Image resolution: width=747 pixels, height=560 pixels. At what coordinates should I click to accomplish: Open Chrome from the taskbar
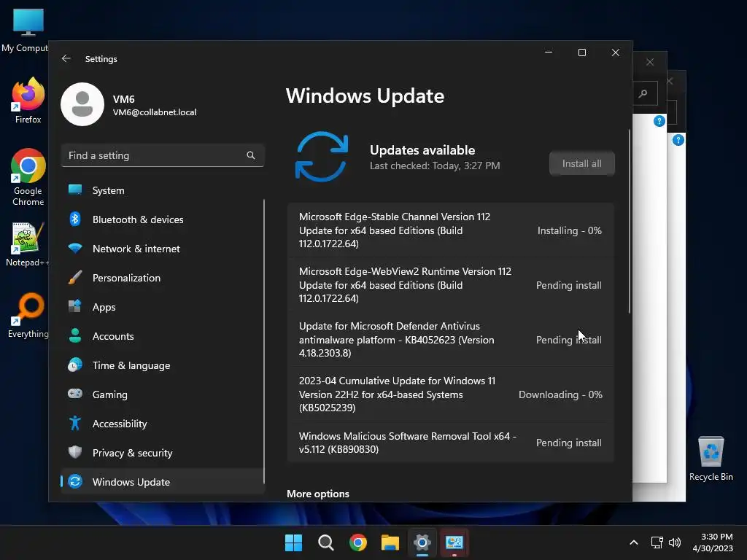357,542
